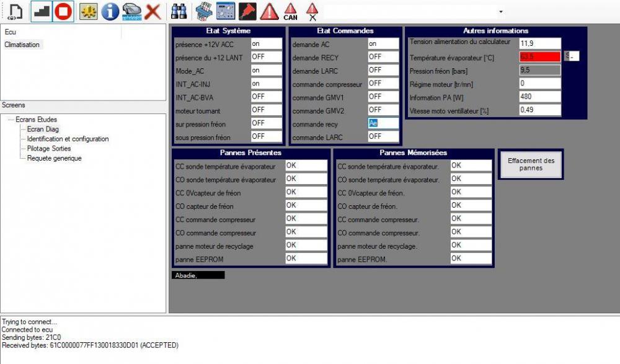The height and width of the screenshot is (364, 620).
Task: Click the Régime moteur value field
Action: [x=540, y=83]
